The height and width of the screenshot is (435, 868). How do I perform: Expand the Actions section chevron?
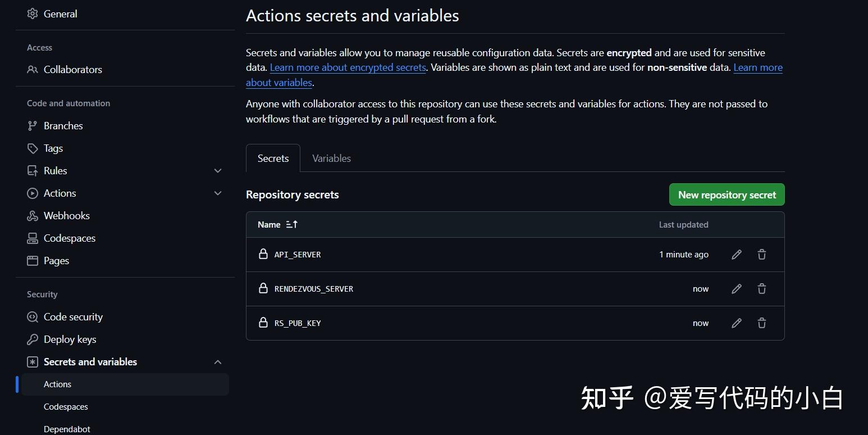point(218,193)
